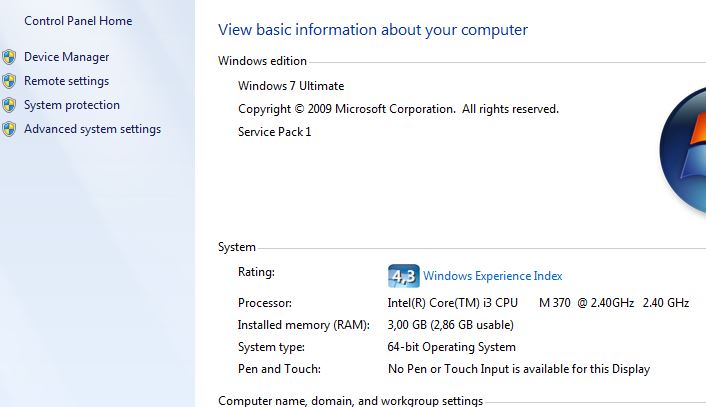Click the shield icon beside Remote settings
The image size is (706, 407).
(9, 81)
